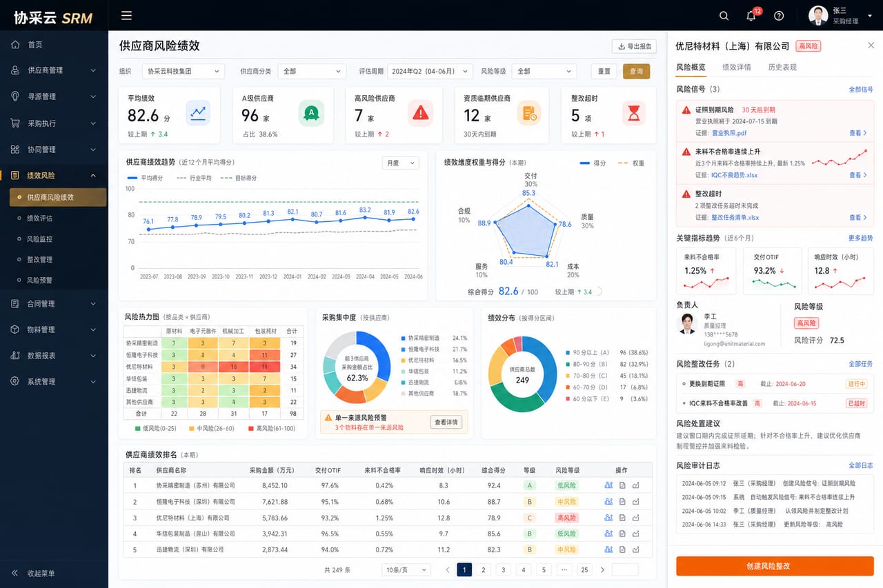This screenshot has width=883, height=588.
Task: Click trend chart icon in 协采精密制造 row
Action: pyautogui.click(x=636, y=485)
